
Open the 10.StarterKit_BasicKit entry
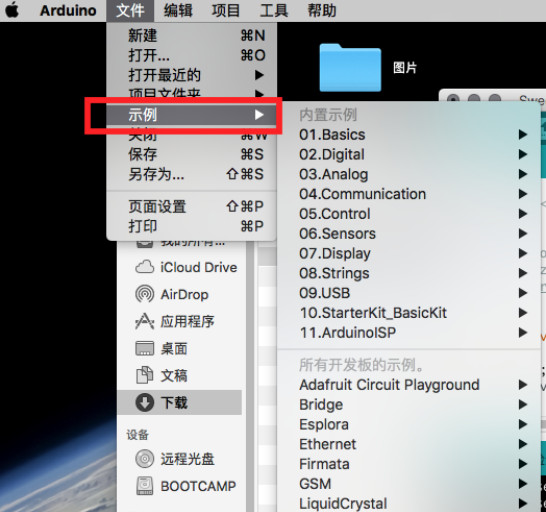(408, 313)
